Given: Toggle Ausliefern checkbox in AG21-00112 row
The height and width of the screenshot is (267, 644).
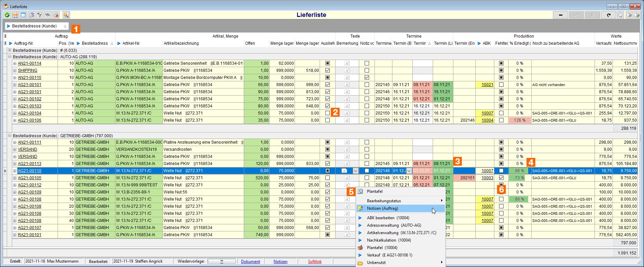Looking at the screenshot, I should click(327, 185).
